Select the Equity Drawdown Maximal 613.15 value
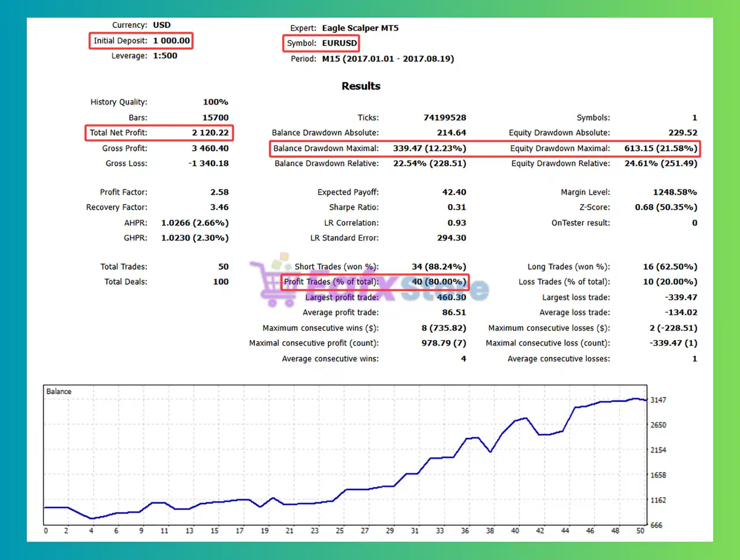 (660, 149)
